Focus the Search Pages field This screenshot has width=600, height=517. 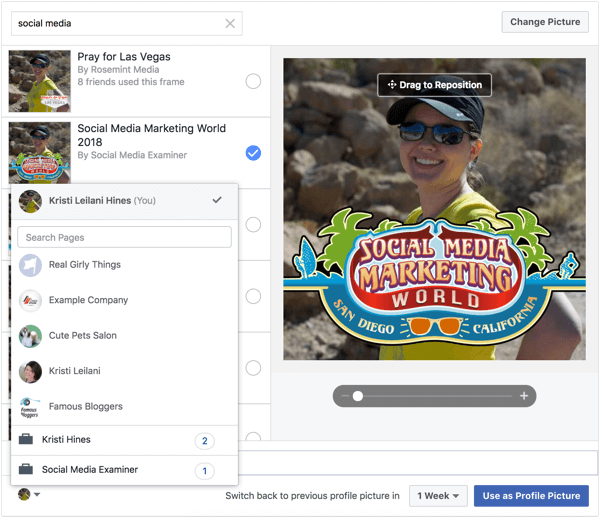click(124, 237)
